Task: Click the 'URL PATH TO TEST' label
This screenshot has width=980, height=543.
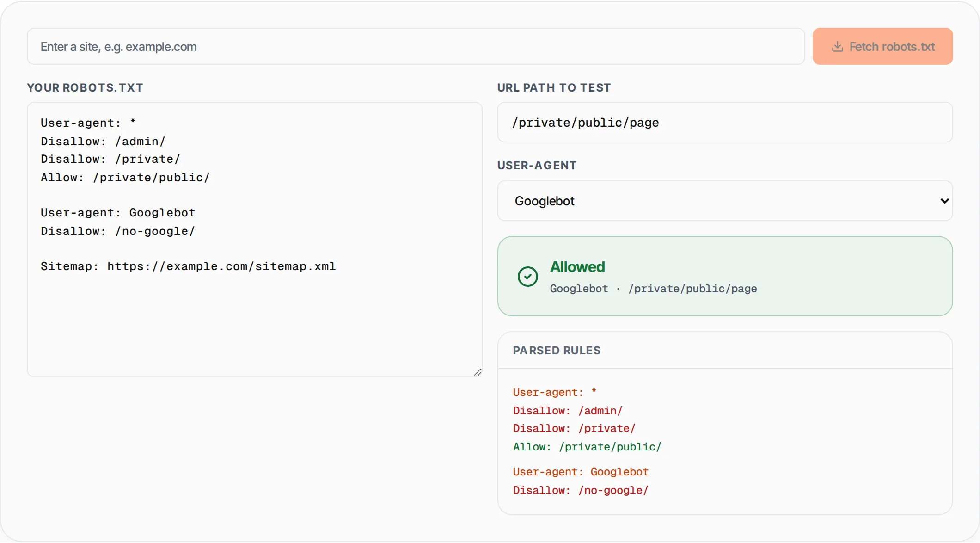Action: pos(554,88)
